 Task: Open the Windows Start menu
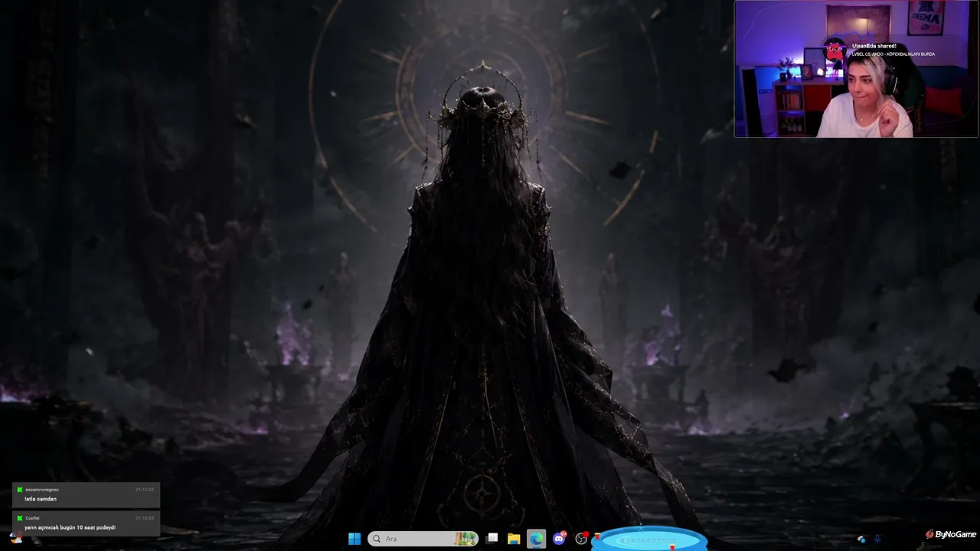(x=354, y=539)
